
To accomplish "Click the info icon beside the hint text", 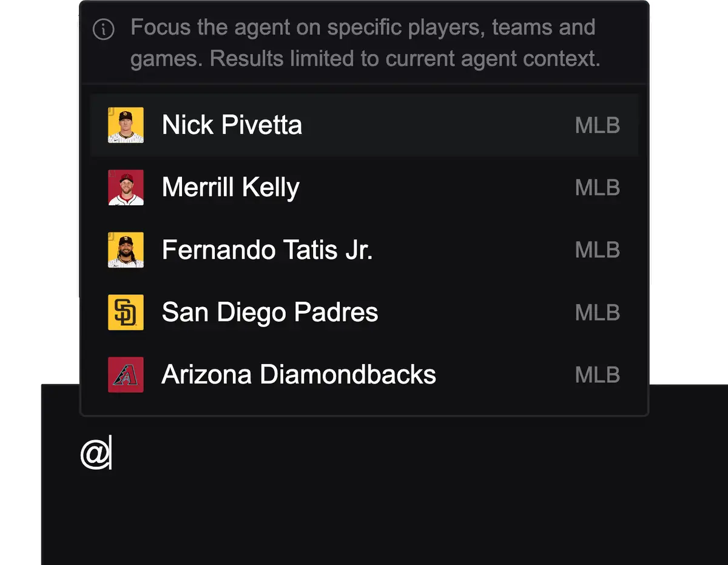I will pos(103,29).
